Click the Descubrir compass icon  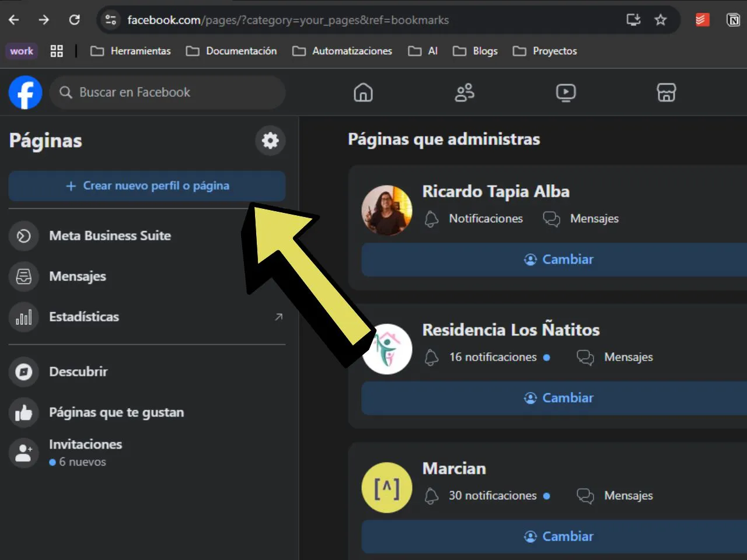pyautogui.click(x=24, y=372)
